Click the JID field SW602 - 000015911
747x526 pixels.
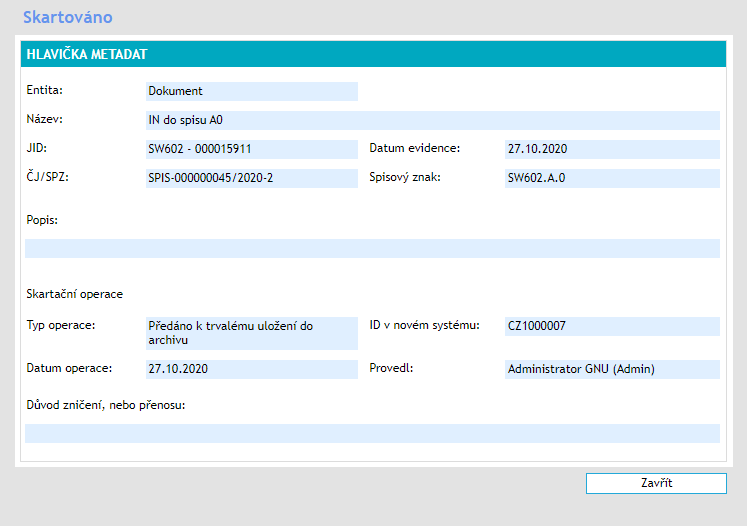251,149
